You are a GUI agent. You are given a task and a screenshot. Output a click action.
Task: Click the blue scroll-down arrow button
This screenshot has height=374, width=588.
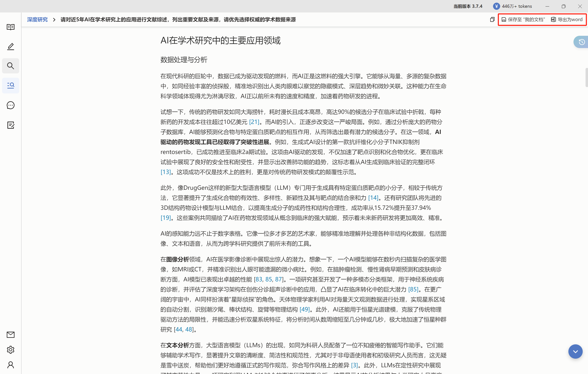click(x=575, y=351)
